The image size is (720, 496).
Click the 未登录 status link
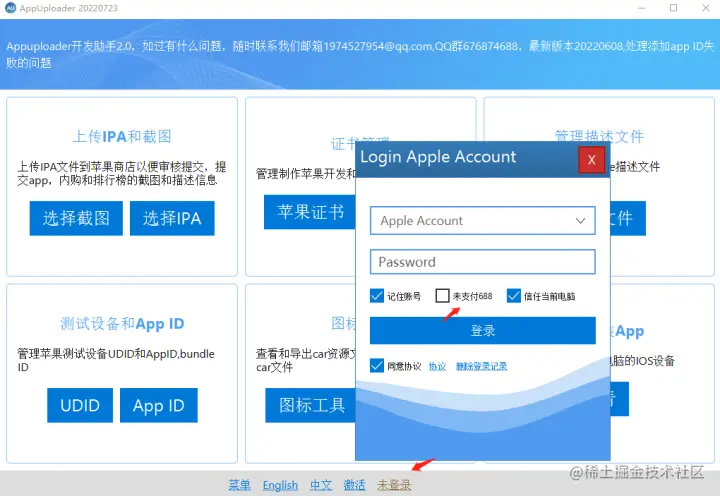[394, 485]
